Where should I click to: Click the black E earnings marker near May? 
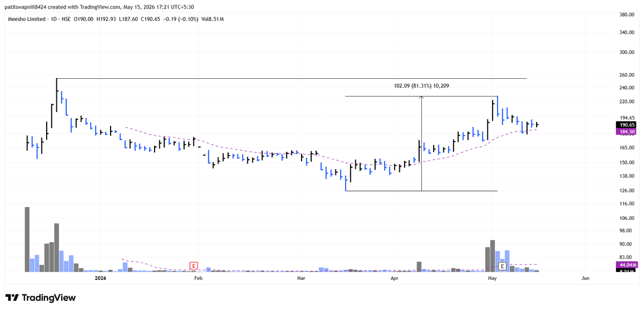502,266
